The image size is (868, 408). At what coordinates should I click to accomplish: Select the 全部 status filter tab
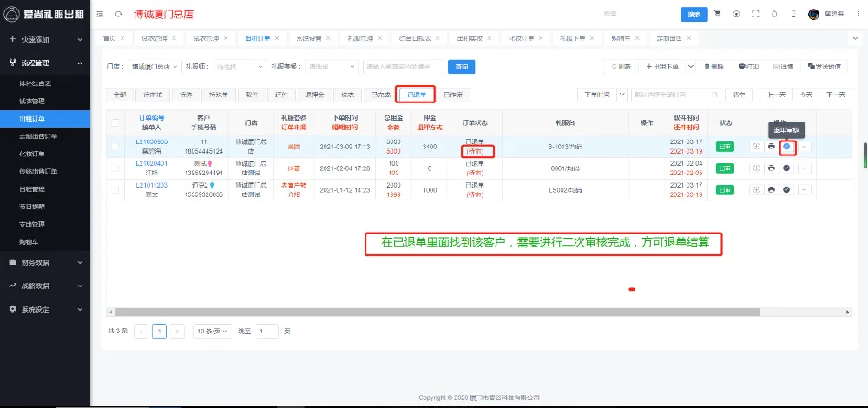(120, 94)
